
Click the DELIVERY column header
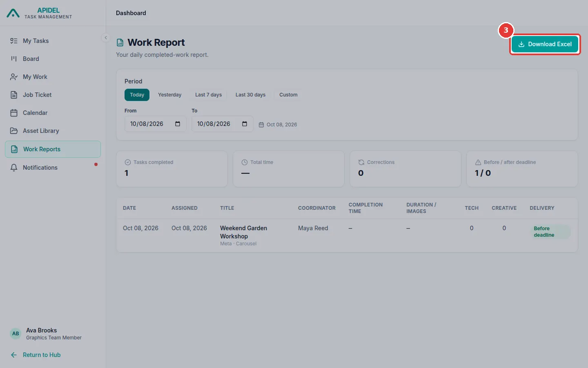point(542,208)
